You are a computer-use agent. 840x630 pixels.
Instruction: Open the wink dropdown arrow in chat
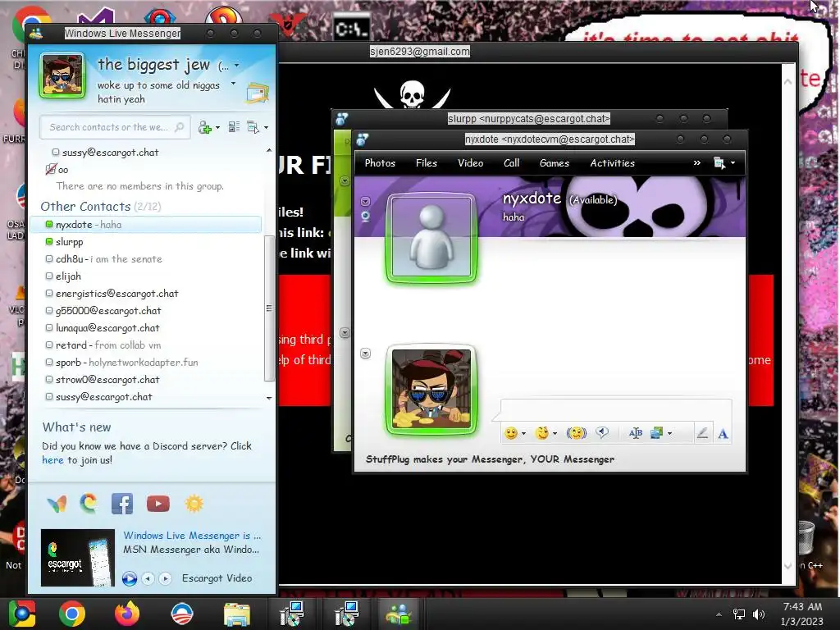[555, 433]
